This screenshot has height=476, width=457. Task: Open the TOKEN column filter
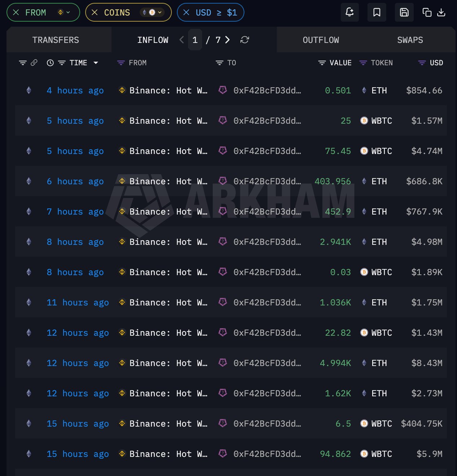[x=364, y=63]
